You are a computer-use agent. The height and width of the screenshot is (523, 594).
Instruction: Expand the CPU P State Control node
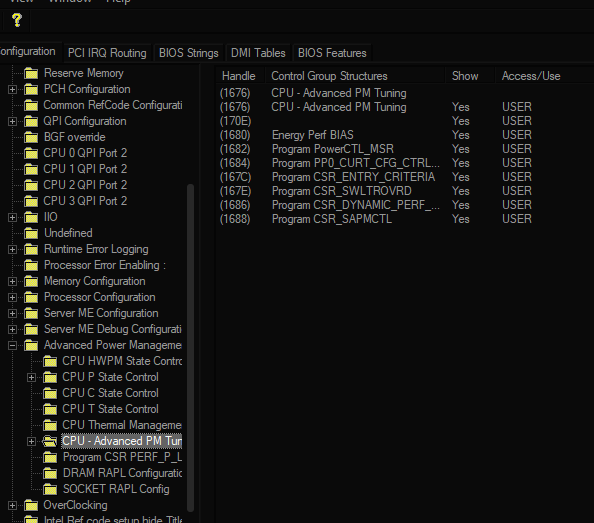[x=31, y=377]
